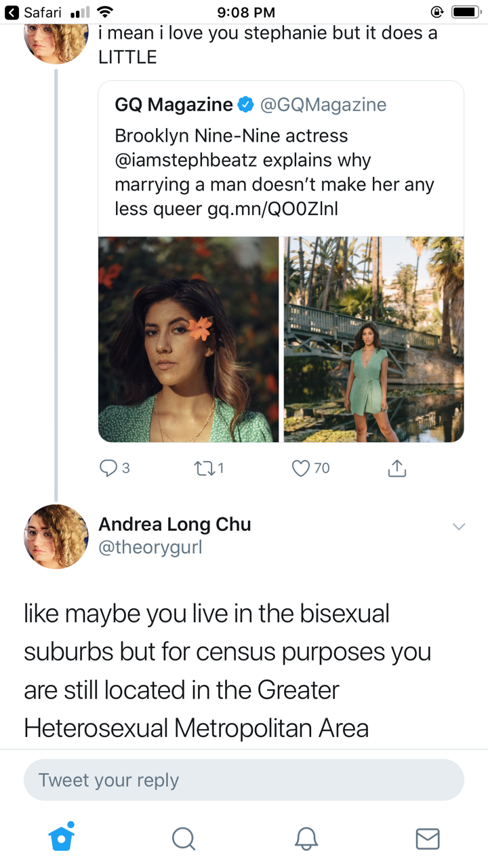This screenshot has height=868, width=488.
Task: View the close-up portrait photo with flower
Action: coord(188,339)
